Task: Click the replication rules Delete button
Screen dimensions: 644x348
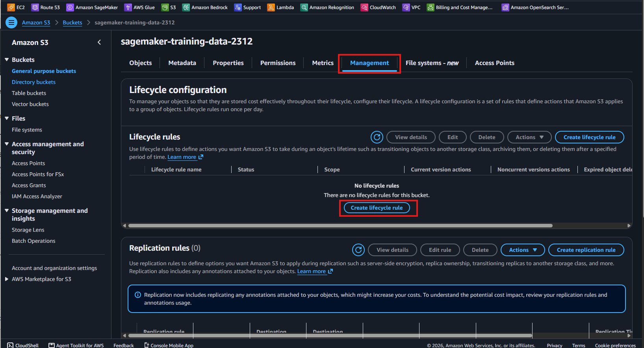Action: click(x=480, y=250)
